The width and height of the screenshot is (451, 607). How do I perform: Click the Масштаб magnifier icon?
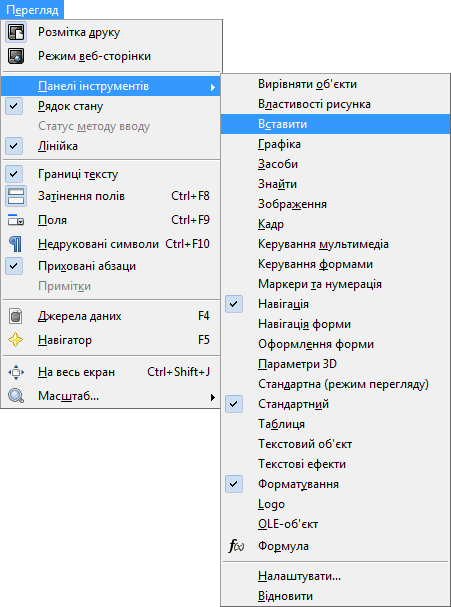click(x=16, y=396)
